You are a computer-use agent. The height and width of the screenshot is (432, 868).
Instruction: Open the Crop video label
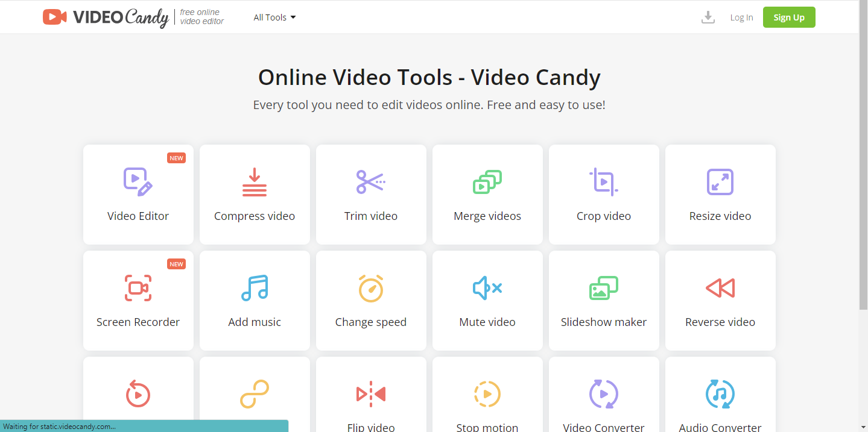click(x=604, y=216)
